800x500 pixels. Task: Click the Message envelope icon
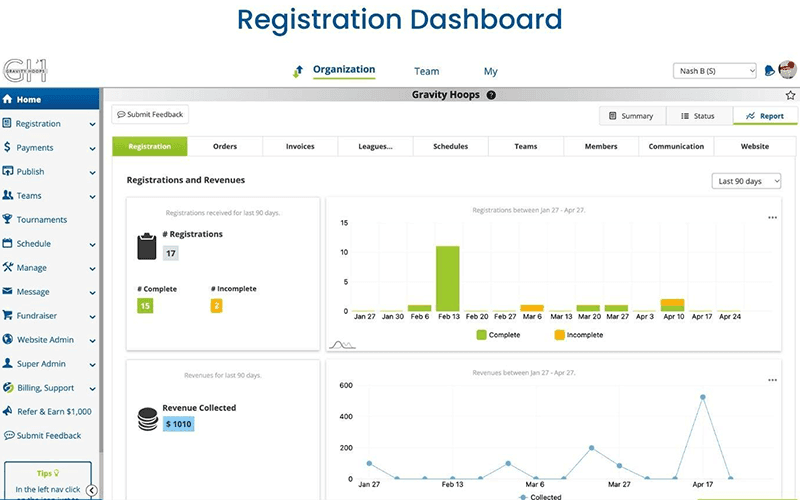click(7, 291)
